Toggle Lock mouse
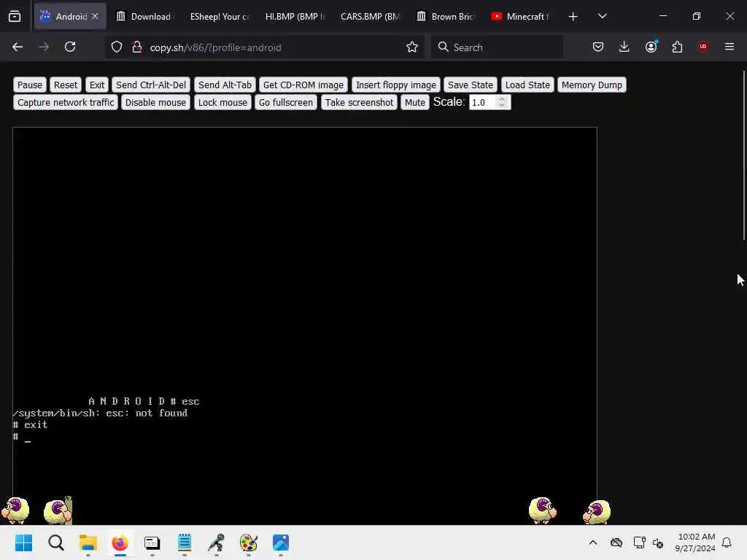747x560 pixels. [222, 102]
